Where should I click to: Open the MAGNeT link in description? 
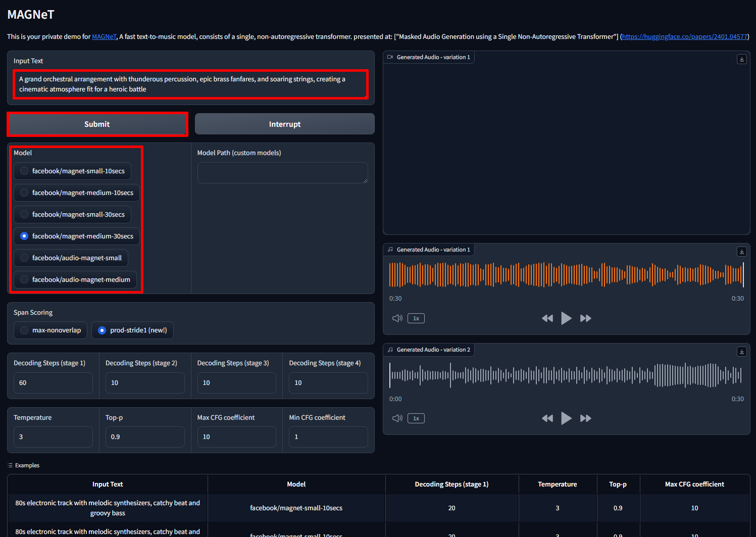coord(104,36)
